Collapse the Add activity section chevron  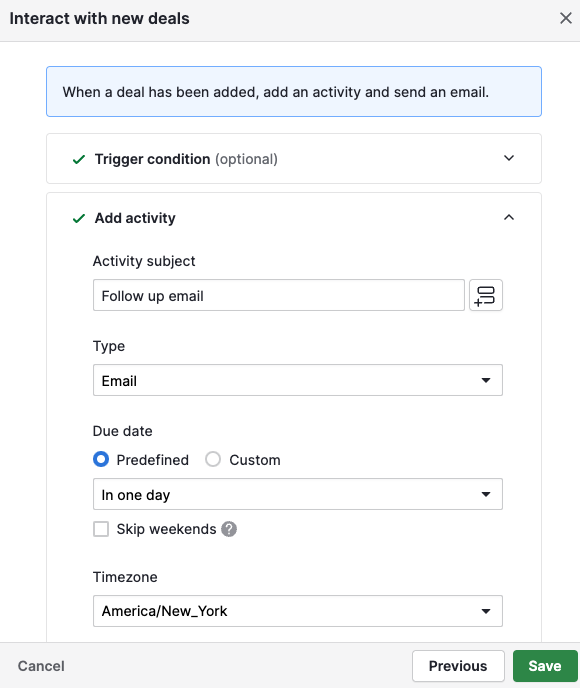coord(509,217)
